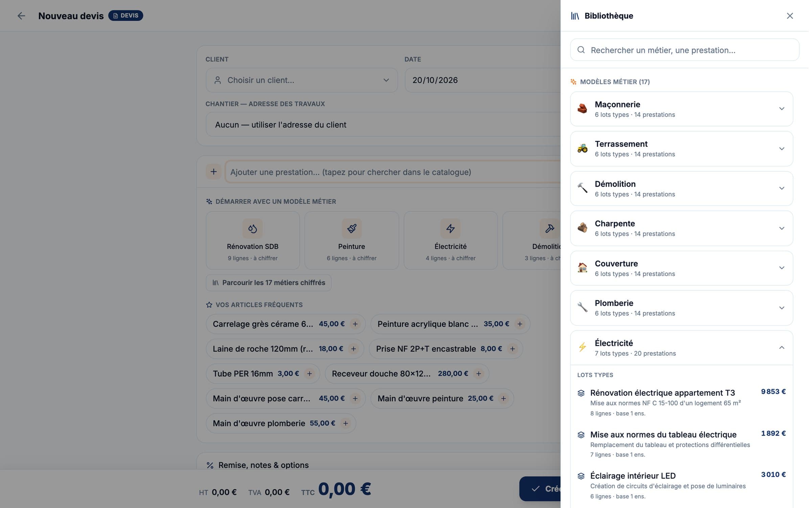Open the Choisir un client dropdown
812x508 pixels.
302,80
